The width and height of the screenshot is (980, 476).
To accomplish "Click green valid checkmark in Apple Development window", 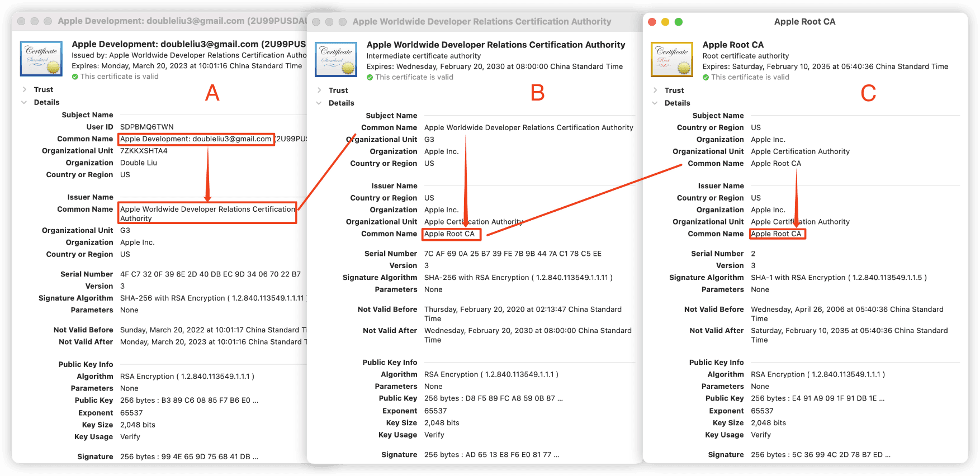I will (75, 77).
